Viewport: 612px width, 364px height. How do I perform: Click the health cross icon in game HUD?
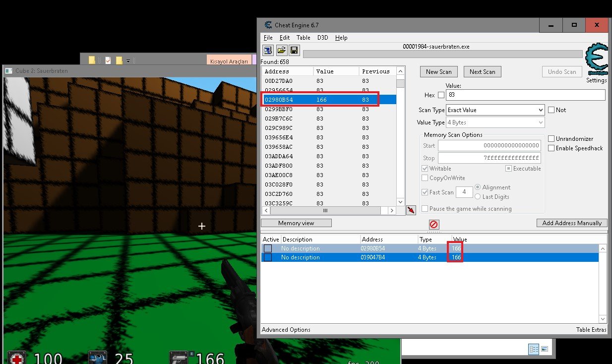[x=17, y=358]
